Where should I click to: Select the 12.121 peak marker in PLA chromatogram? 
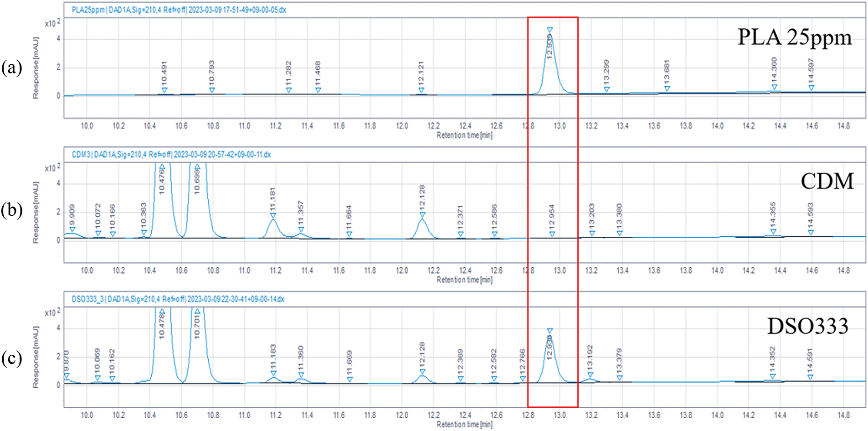(x=421, y=90)
